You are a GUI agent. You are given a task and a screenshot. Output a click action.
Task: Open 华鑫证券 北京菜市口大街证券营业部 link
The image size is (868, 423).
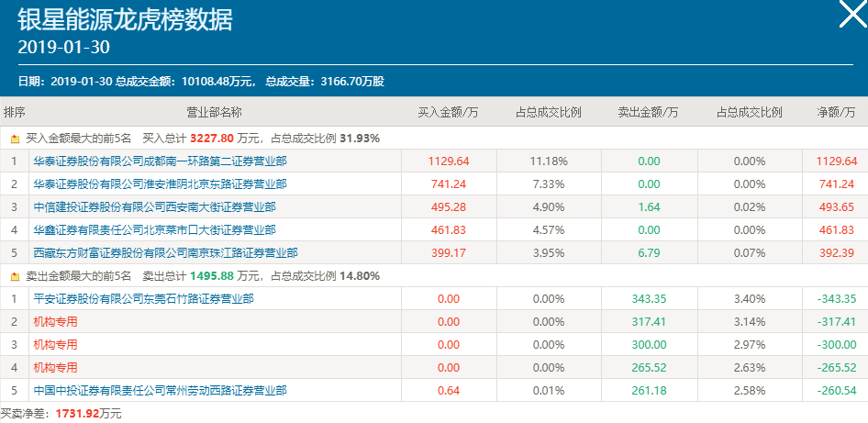(x=154, y=230)
